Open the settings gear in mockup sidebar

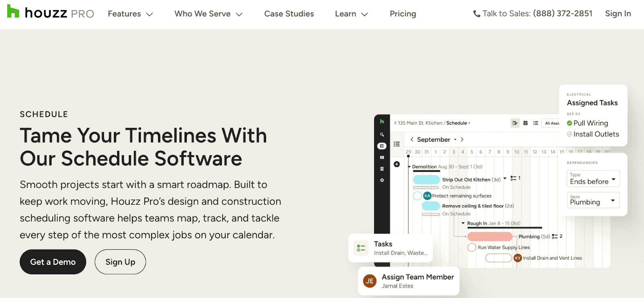pos(382,180)
